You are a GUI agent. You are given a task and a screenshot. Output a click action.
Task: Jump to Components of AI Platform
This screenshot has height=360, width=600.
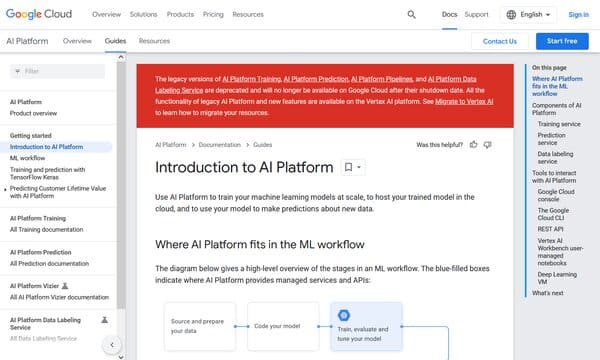[556, 109]
